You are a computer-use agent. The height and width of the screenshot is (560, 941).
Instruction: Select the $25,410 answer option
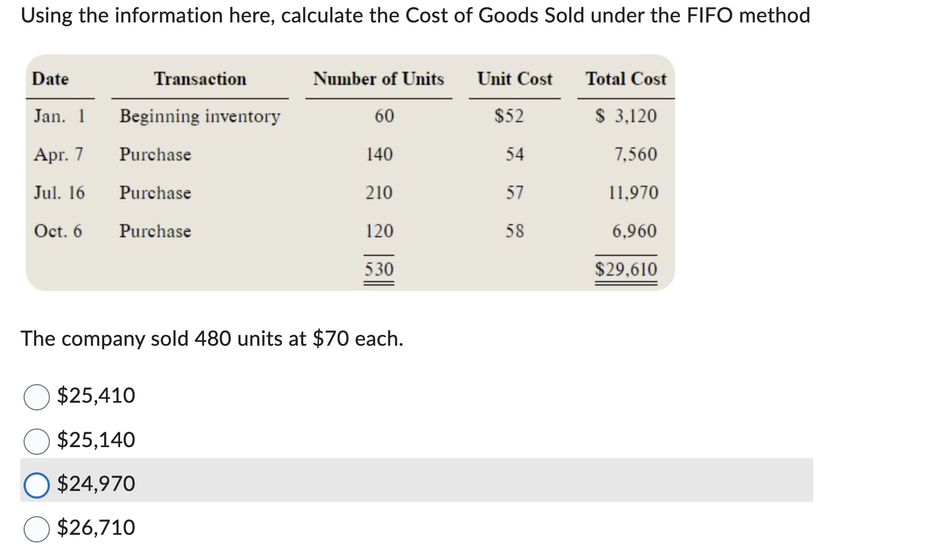pyautogui.click(x=36, y=395)
